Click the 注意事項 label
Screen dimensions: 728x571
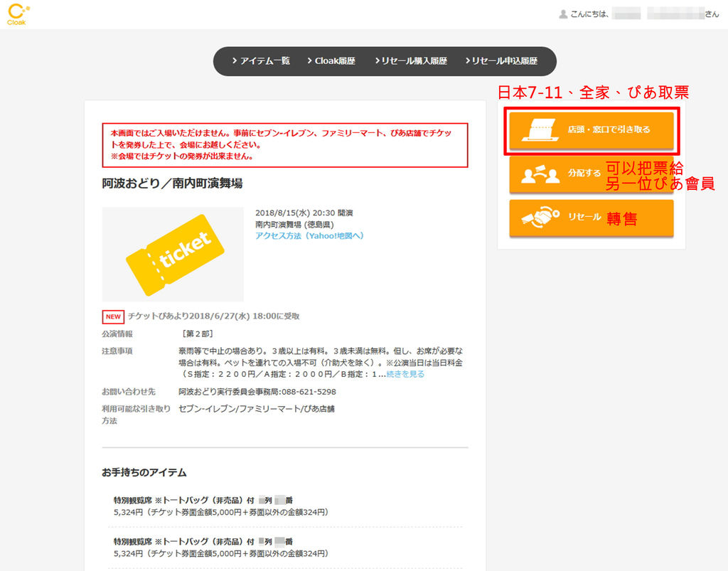point(117,351)
